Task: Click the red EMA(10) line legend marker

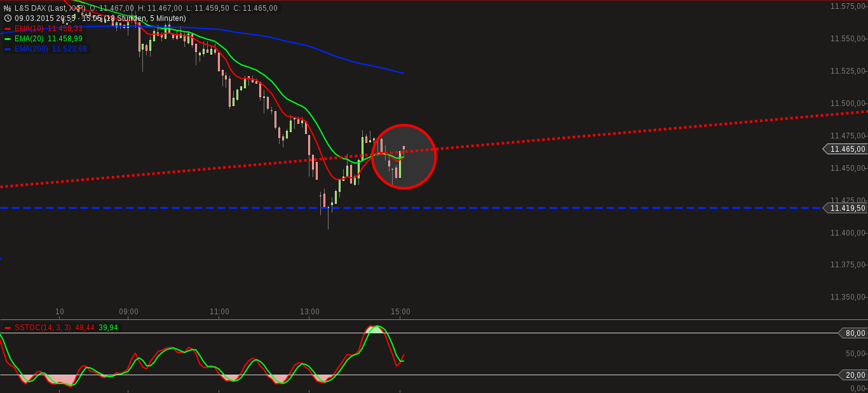Action: (7, 29)
